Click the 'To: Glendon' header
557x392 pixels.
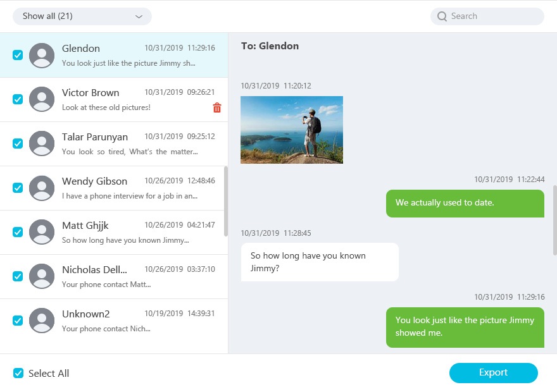270,46
